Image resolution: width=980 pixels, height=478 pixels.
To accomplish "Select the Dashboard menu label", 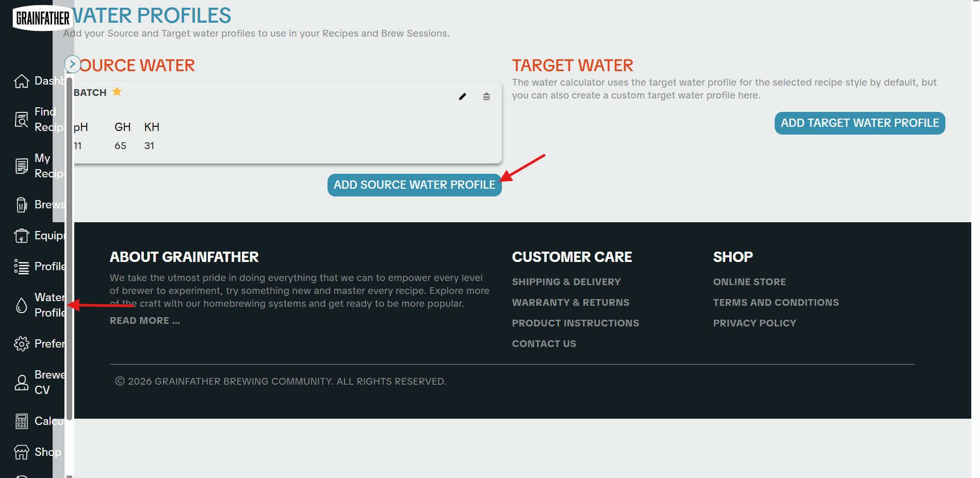I will 50,81.
